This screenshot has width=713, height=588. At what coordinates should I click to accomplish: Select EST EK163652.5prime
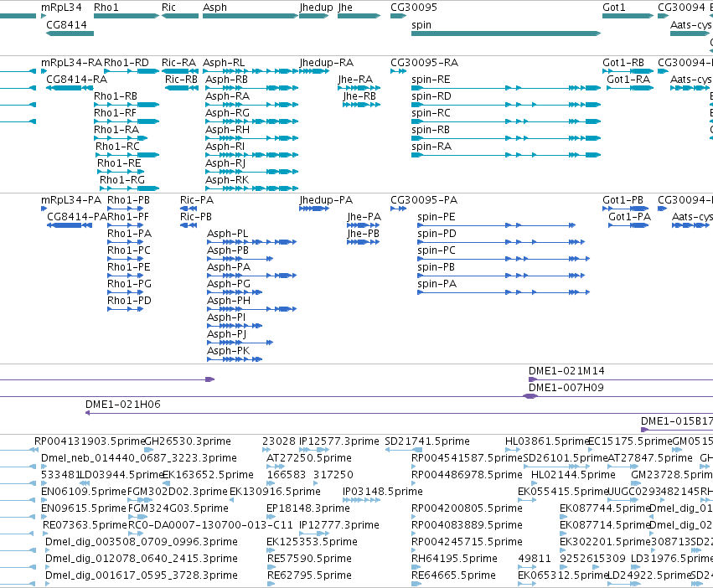(x=208, y=475)
